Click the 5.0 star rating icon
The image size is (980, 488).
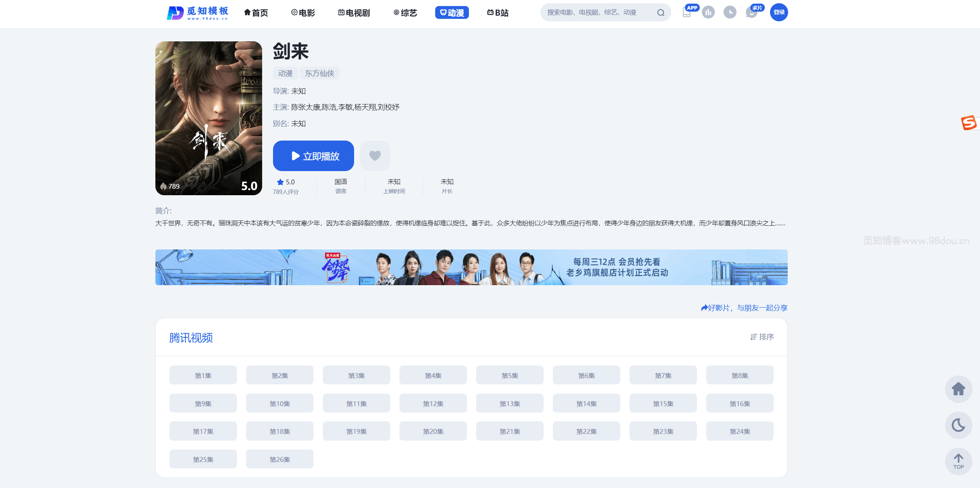tap(280, 182)
